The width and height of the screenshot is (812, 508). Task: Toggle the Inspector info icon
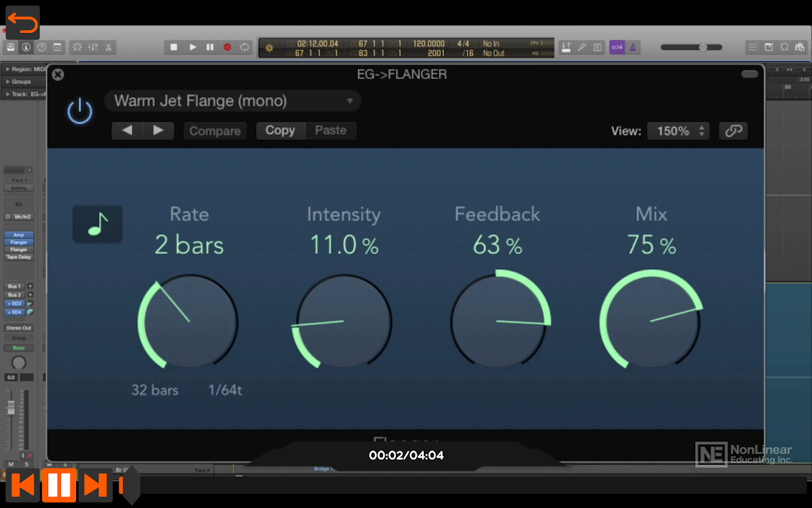pos(27,47)
